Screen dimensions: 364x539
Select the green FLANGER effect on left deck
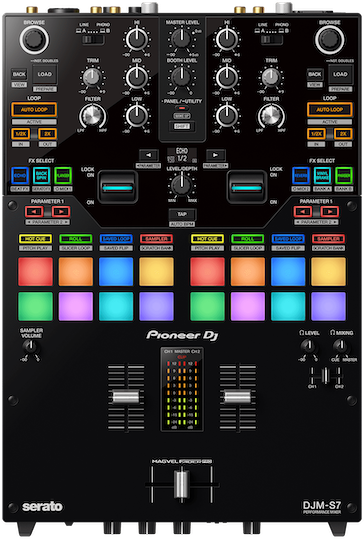[x=63, y=175]
